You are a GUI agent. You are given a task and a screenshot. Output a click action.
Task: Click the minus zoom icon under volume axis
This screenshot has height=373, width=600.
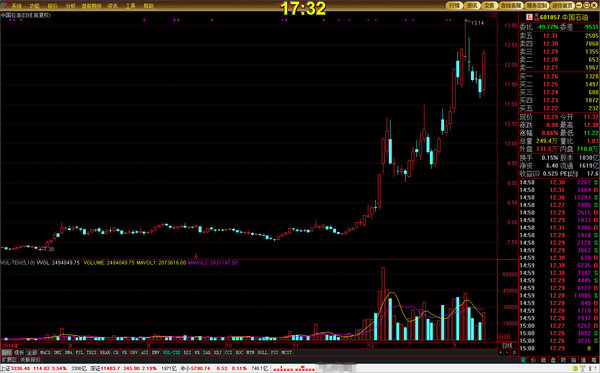pos(507,352)
